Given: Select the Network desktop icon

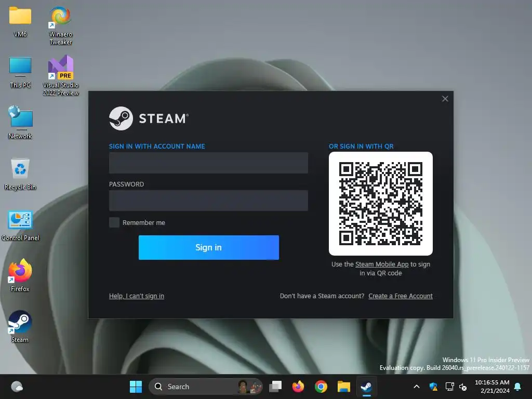Looking at the screenshot, I should pyautogui.click(x=20, y=122).
